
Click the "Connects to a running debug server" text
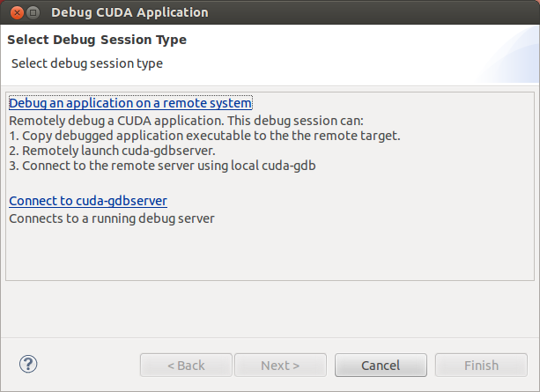point(112,218)
